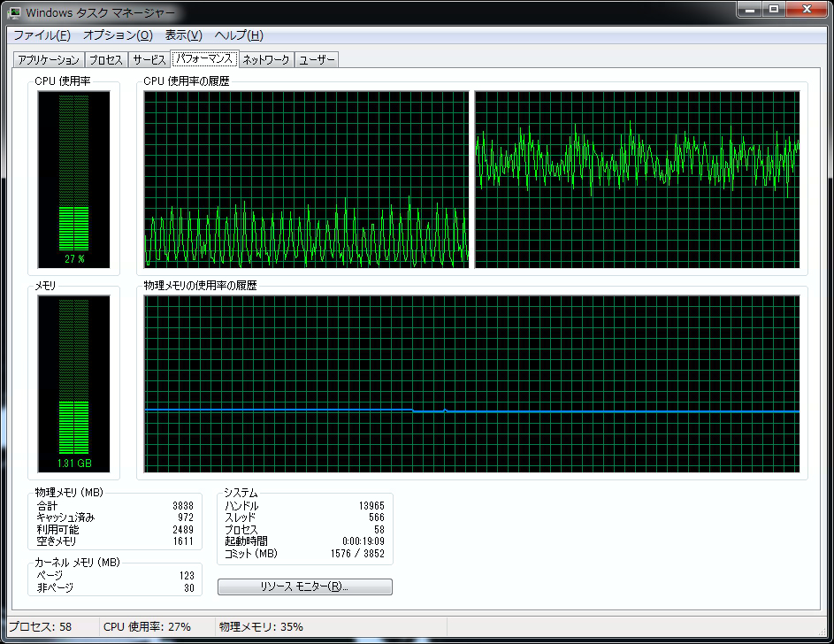
Task: Select the パフォーマンス tab
Action: click(x=204, y=58)
